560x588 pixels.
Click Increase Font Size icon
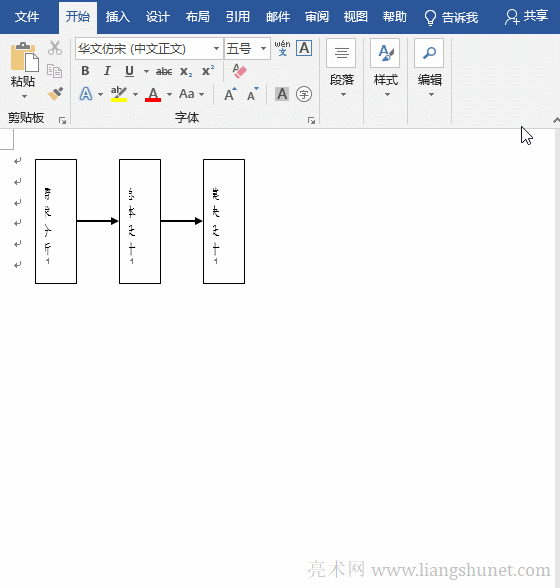(x=230, y=94)
